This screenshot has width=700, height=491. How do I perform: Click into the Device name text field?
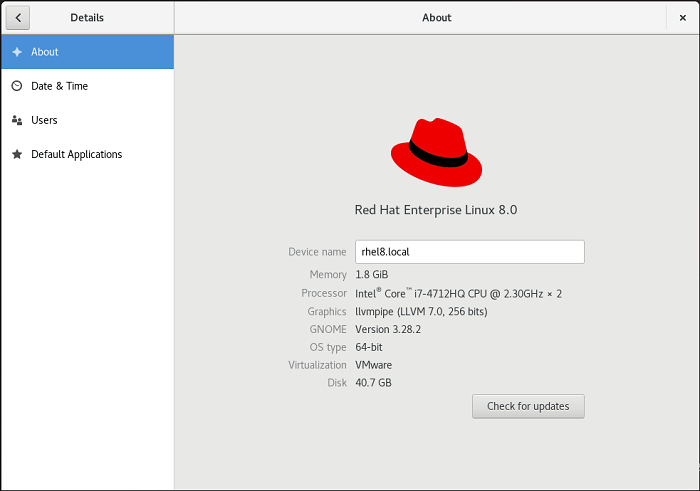pos(469,252)
